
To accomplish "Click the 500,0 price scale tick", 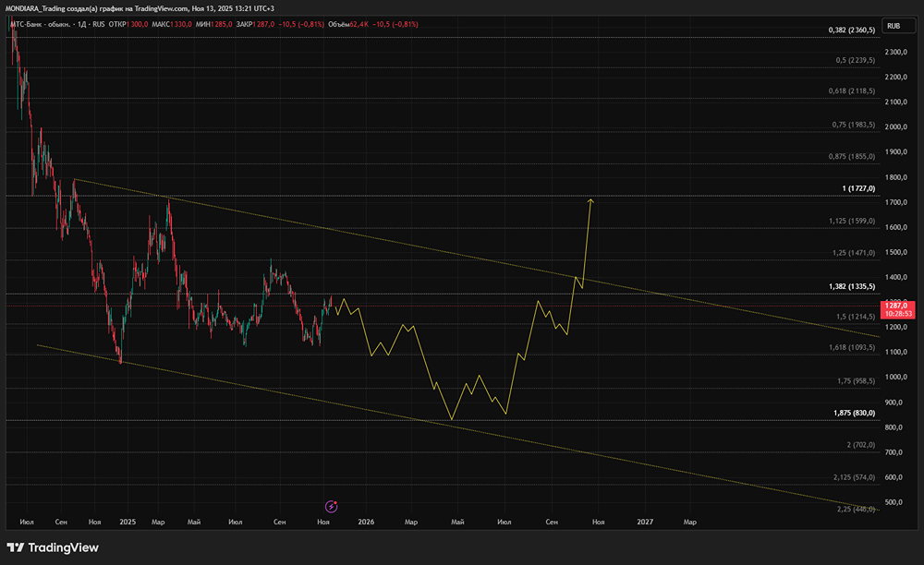I will click(x=894, y=502).
